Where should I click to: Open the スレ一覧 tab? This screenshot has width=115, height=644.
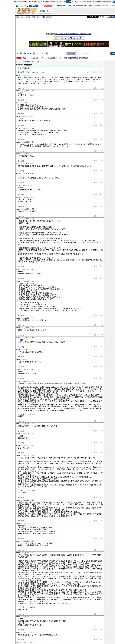tap(44, 53)
